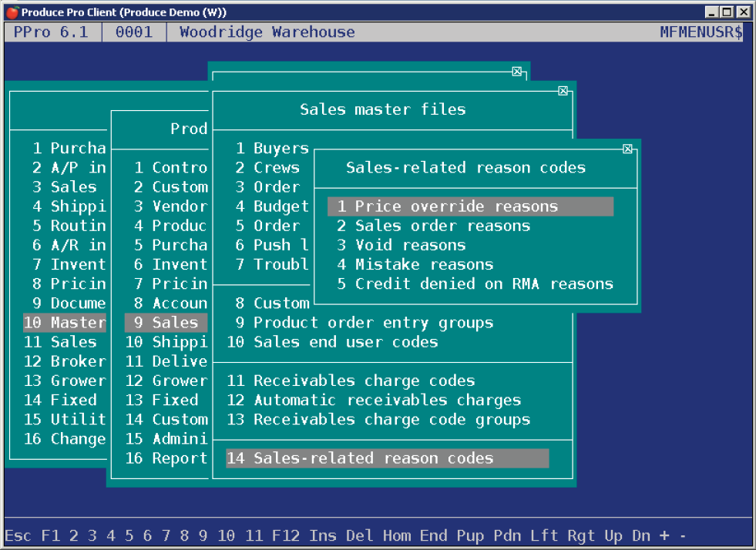Click F1 in the bottom key bar

click(x=51, y=535)
